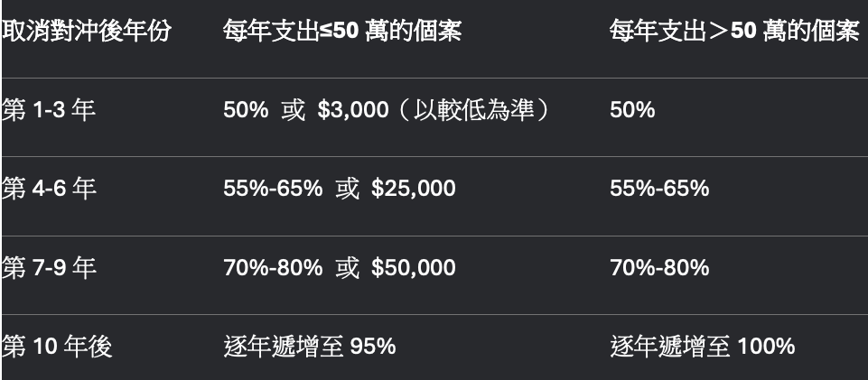The height and width of the screenshot is (380, 868).
Task: Click the standalone 50% cell in right column
Action: click(x=632, y=110)
